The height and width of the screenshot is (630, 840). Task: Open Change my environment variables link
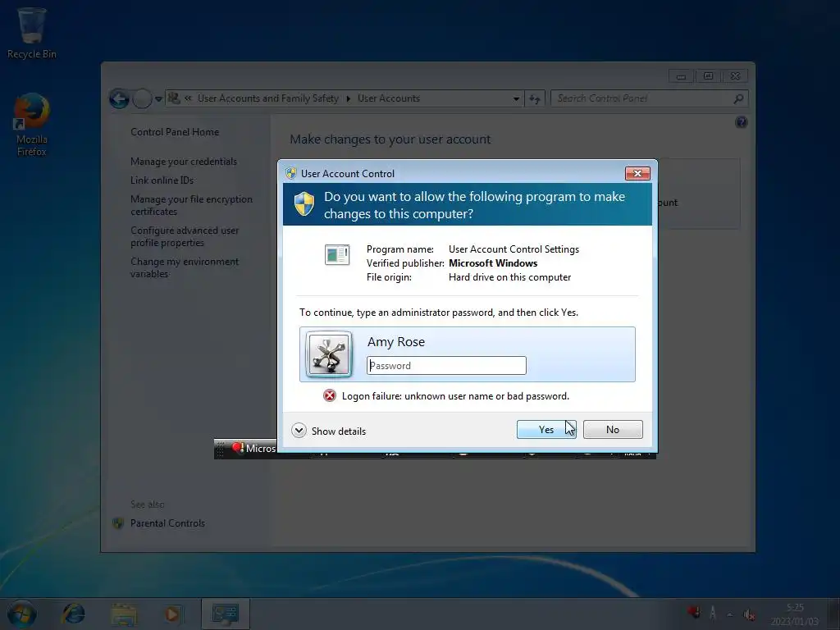coord(185,267)
